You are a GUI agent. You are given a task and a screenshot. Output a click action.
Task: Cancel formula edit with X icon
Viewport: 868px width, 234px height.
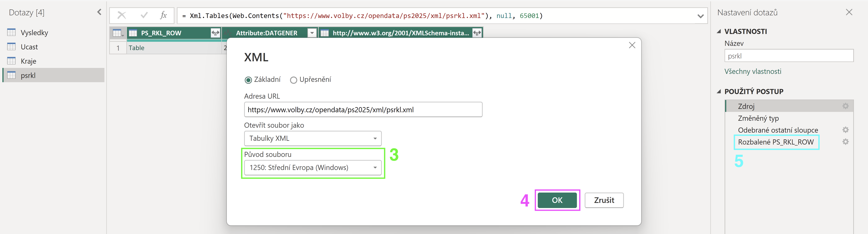pyautogui.click(x=122, y=15)
